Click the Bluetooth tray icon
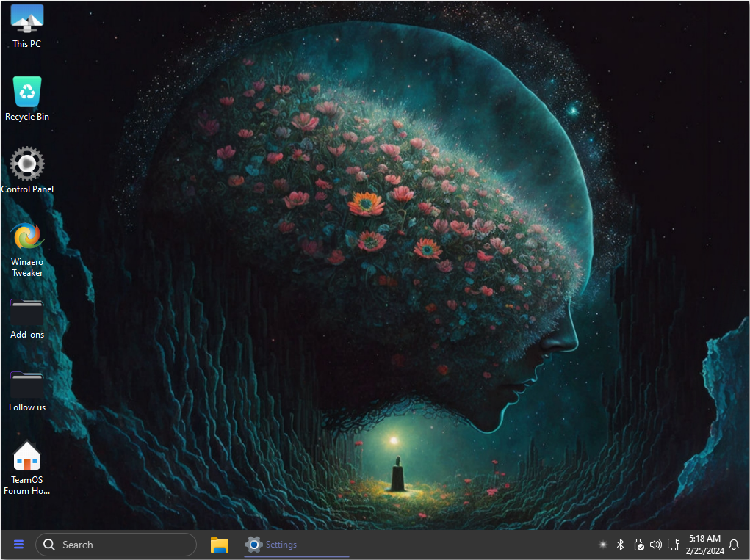Screen dimensions: 750x560 point(620,545)
